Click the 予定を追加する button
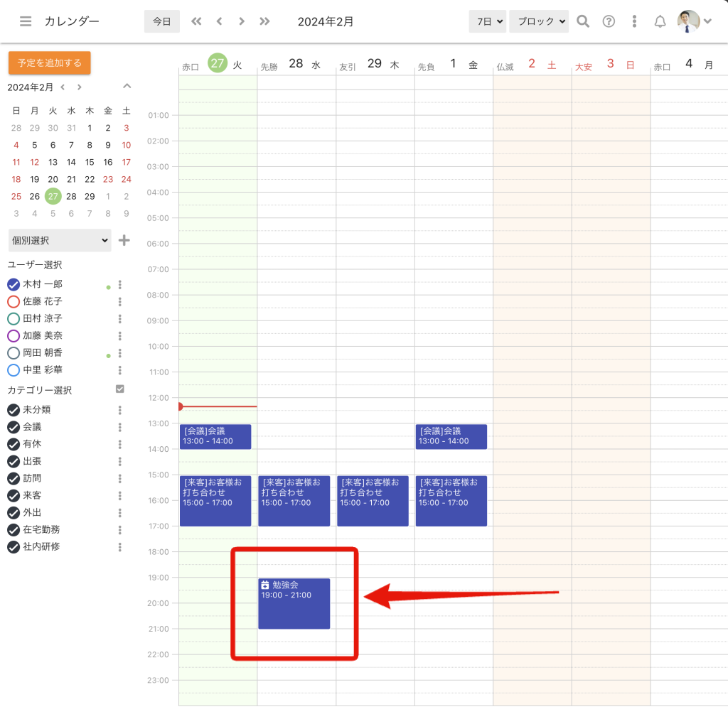Screen dimensions: 728x719 (x=50, y=63)
